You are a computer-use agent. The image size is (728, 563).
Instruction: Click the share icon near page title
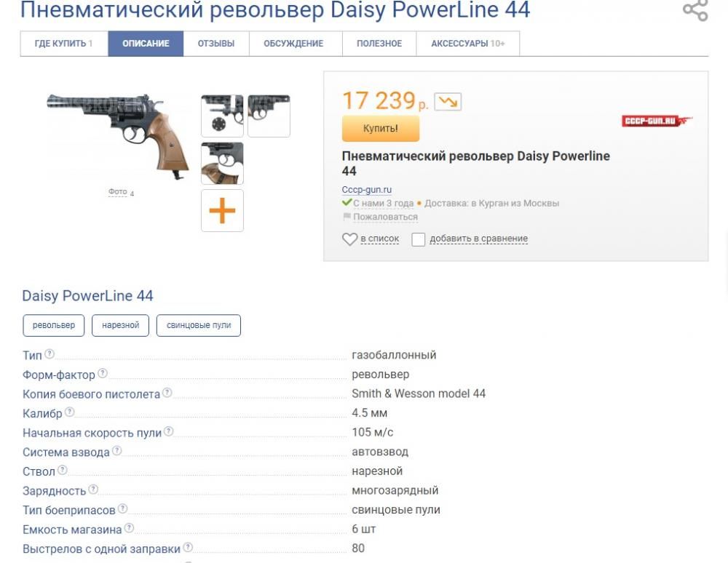point(697,10)
